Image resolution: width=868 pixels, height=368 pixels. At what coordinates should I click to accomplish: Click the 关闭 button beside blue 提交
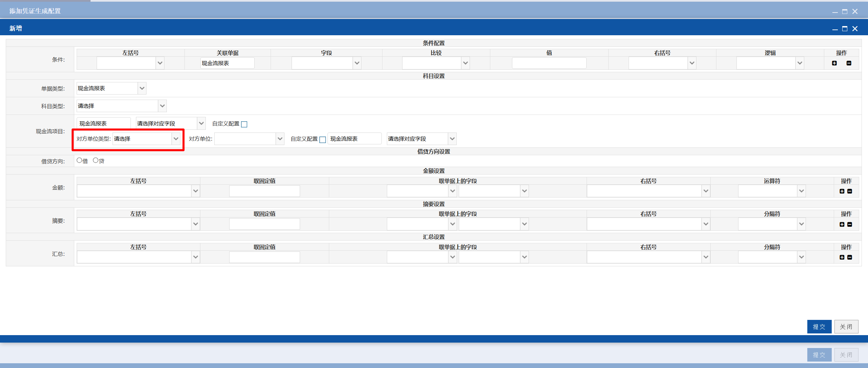846,327
